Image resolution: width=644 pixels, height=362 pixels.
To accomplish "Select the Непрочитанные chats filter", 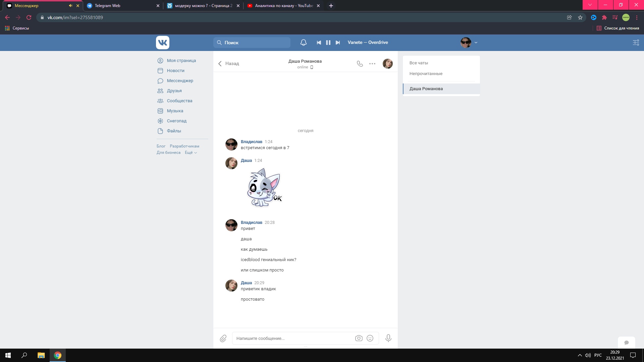I will (x=426, y=74).
